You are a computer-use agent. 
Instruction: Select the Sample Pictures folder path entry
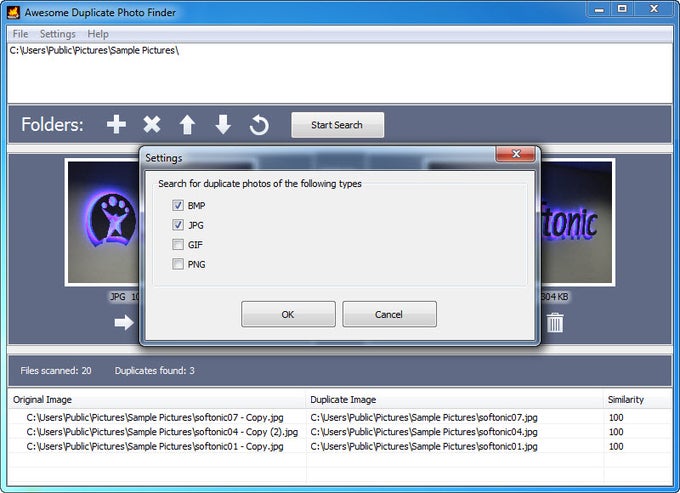click(x=94, y=50)
